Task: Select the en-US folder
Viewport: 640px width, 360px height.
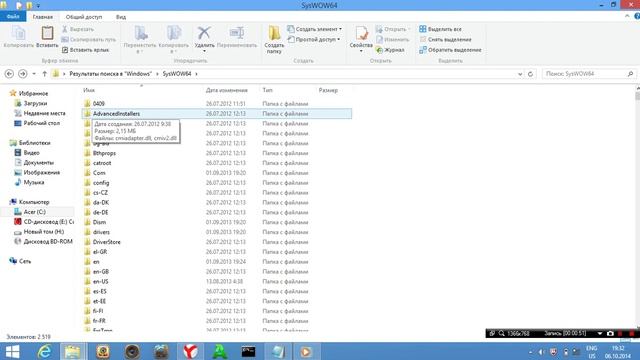Action: pos(100,282)
